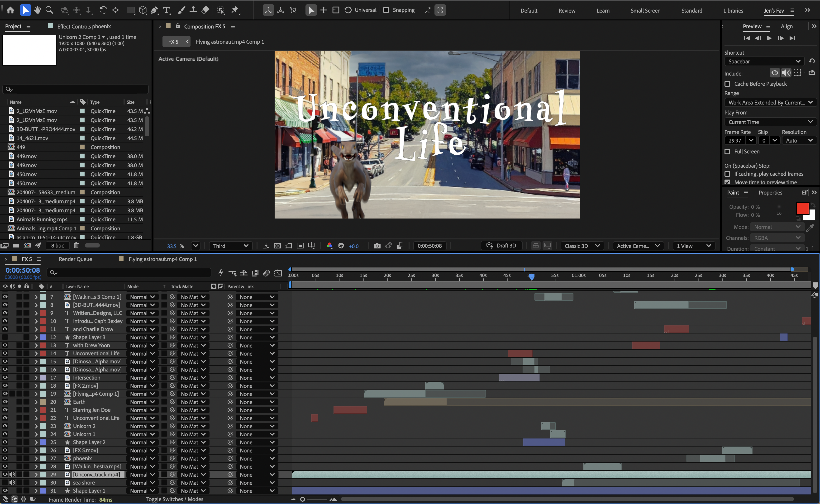Screen dimensions: 820x504
Task: Uncheck Move time to preview time
Action: (727, 182)
